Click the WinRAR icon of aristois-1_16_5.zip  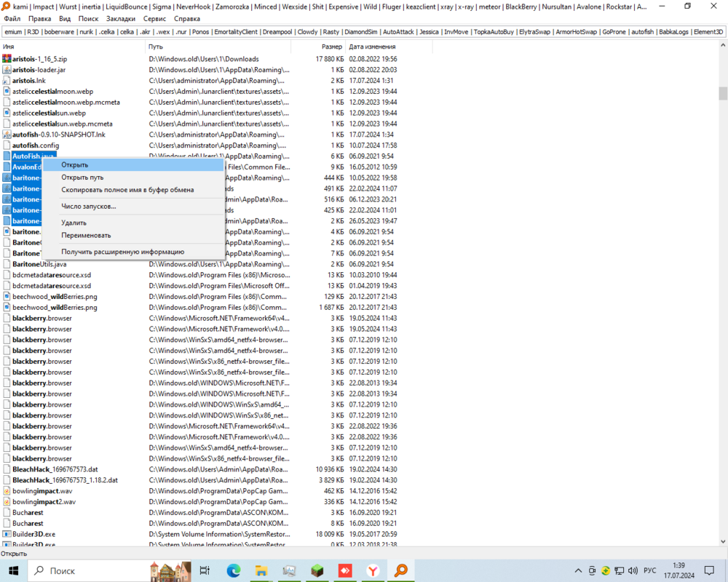[x=7, y=59]
